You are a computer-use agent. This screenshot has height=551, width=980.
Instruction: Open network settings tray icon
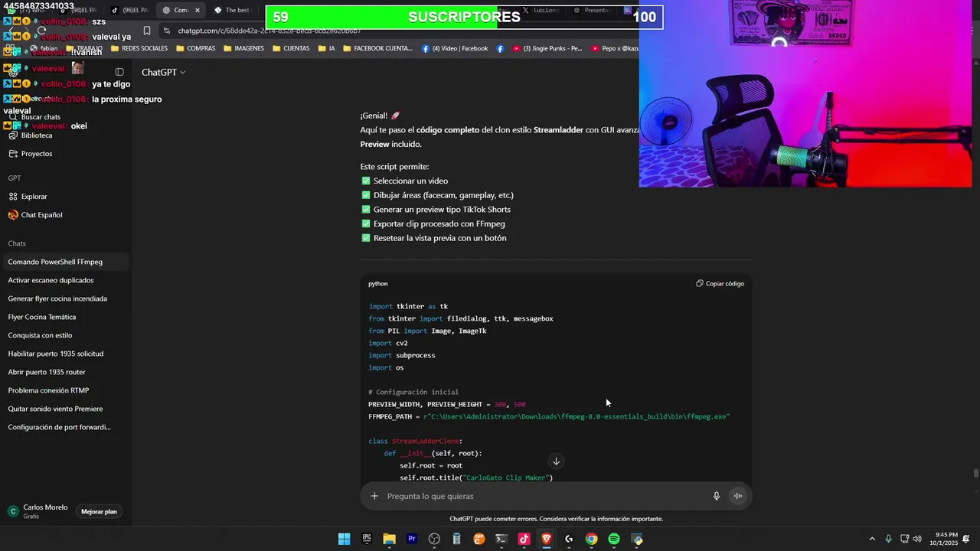coord(904,539)
